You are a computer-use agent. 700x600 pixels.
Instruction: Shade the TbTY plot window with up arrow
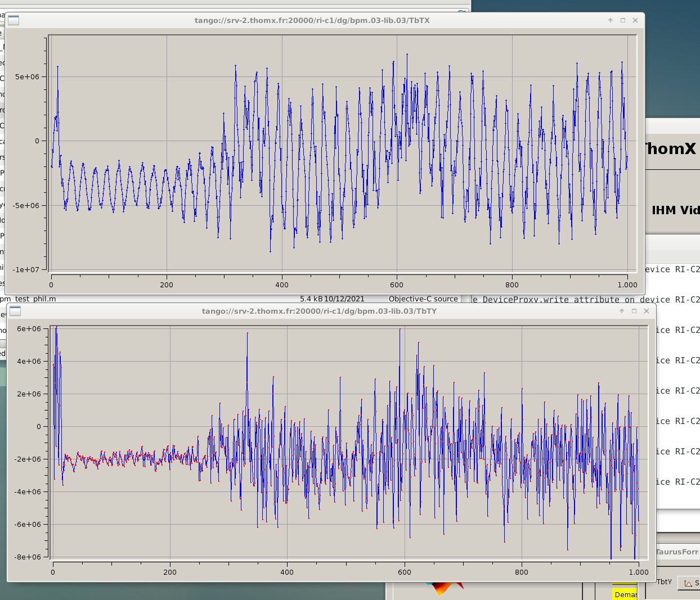[622, 311]
